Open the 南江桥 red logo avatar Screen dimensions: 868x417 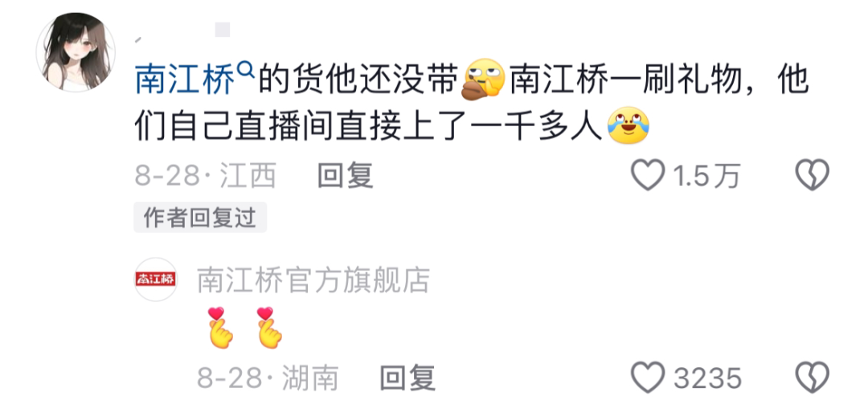tap(156, 280)
